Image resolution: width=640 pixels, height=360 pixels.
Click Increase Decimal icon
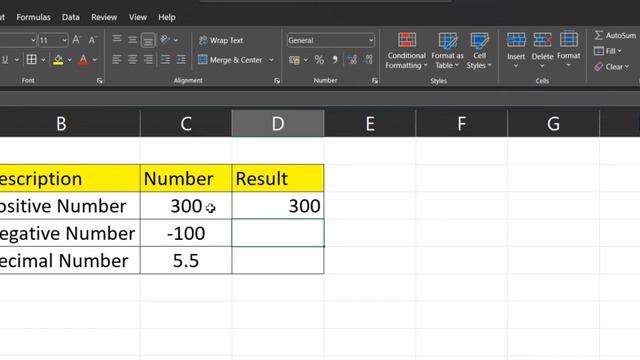point(352,60)
